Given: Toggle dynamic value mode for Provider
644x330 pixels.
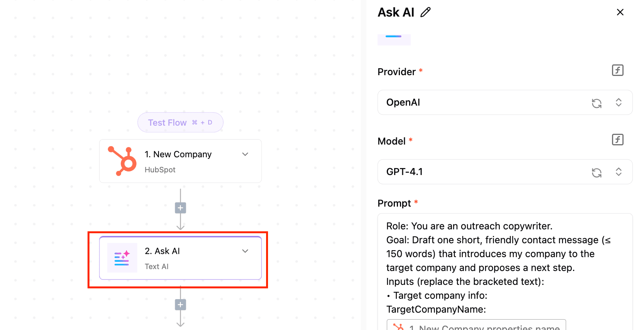Looking at the screenshot, I should click(618, 70).
